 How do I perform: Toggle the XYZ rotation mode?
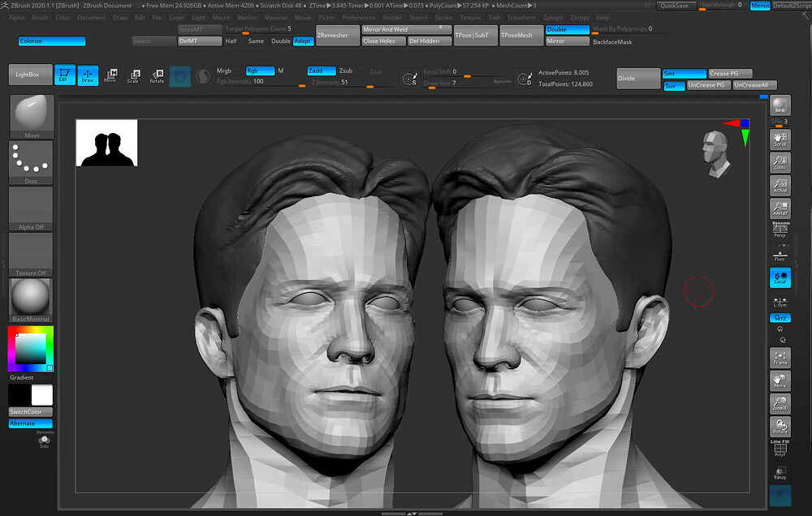click(x=780, y=318)
